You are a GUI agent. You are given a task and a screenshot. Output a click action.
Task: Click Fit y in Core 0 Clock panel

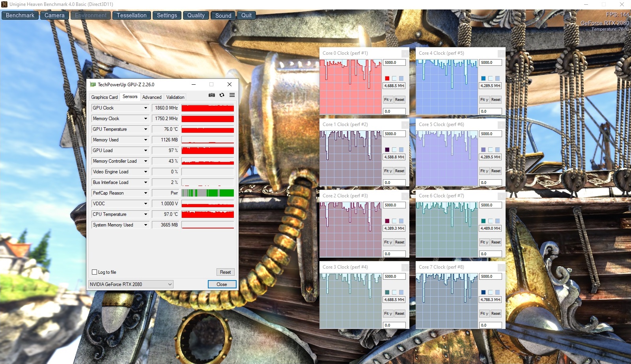tap(388, 100)
